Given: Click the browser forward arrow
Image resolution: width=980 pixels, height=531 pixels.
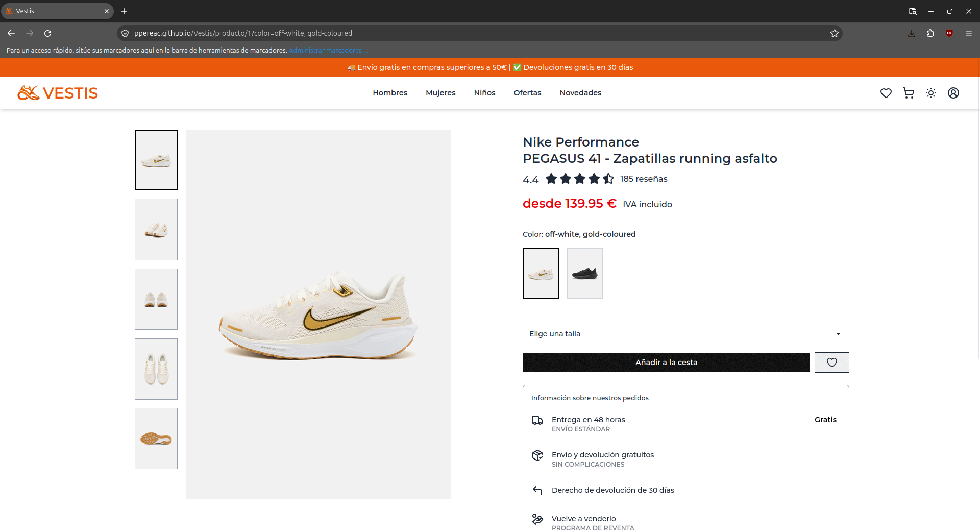Looking at the screenshot, I should click(30, 33).
